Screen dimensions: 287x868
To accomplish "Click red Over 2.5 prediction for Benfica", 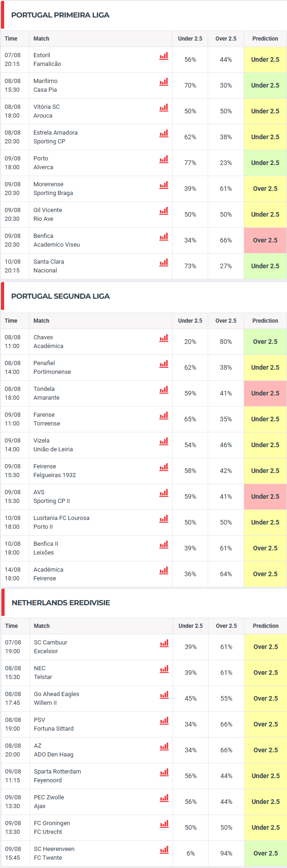I will pos(265,240).
